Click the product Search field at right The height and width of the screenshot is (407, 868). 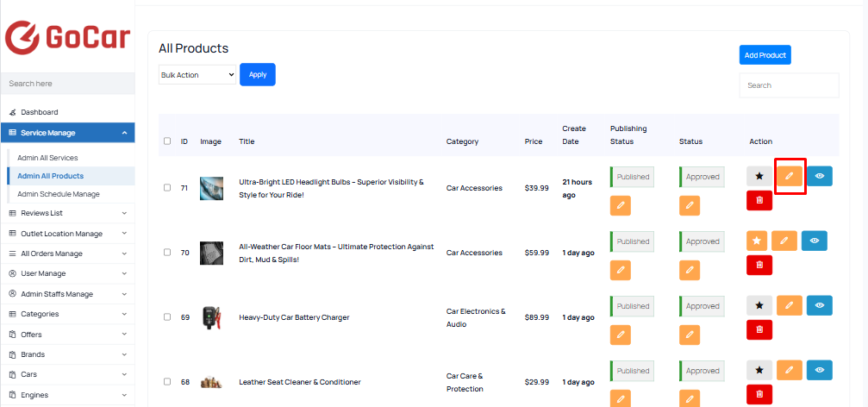click(789, 85)
